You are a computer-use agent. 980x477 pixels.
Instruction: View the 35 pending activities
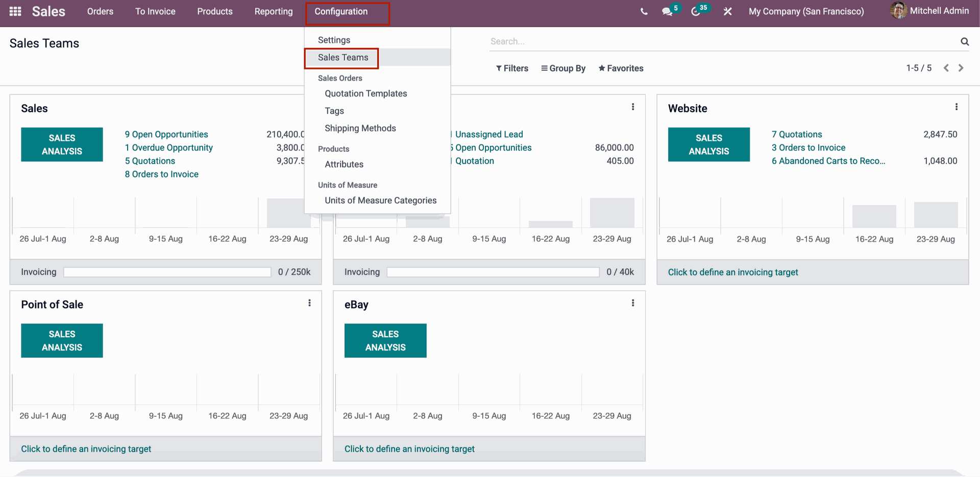point(697,11)
